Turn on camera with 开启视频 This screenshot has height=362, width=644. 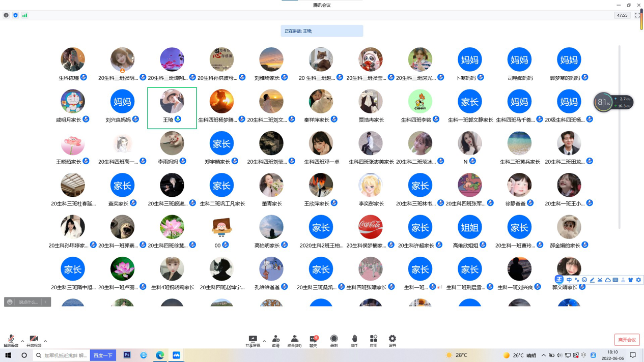click(34, 341)
